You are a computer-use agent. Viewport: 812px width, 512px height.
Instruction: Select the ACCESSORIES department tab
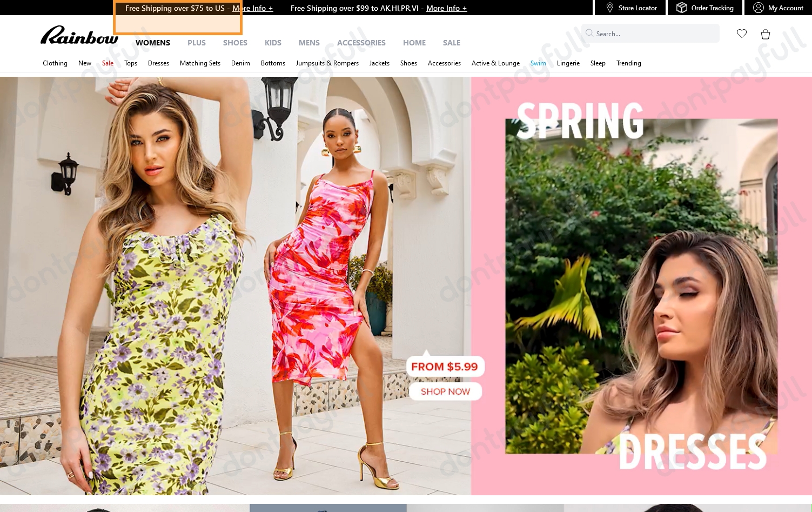tap(361, 43)
